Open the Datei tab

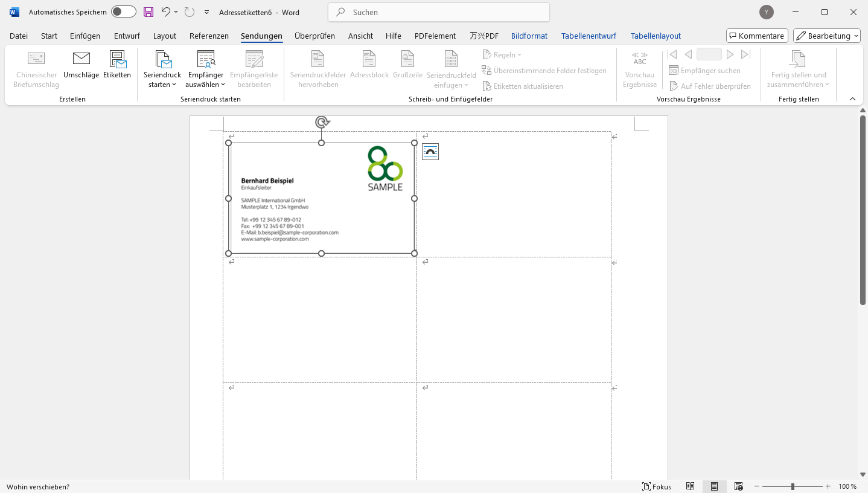(19, 36)
